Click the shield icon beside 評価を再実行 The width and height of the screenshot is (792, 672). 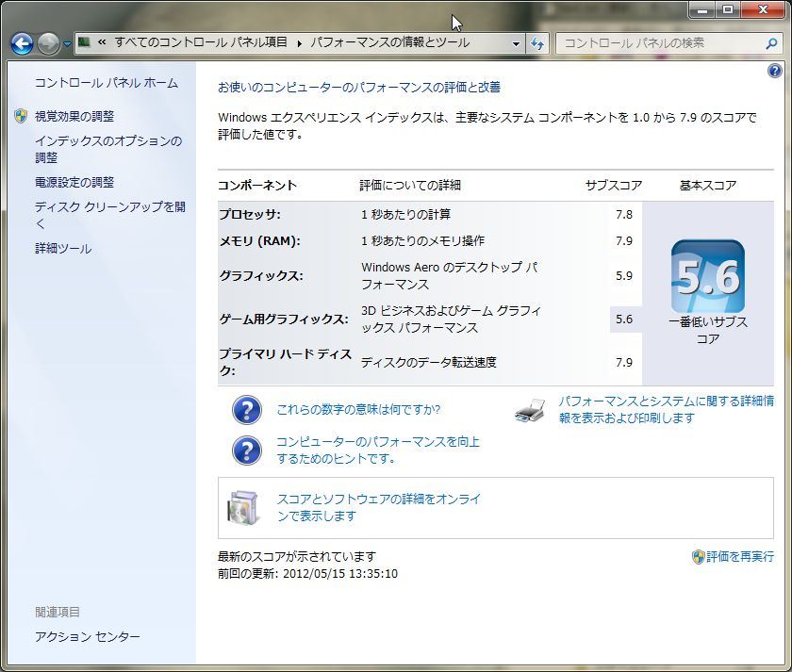698,557
